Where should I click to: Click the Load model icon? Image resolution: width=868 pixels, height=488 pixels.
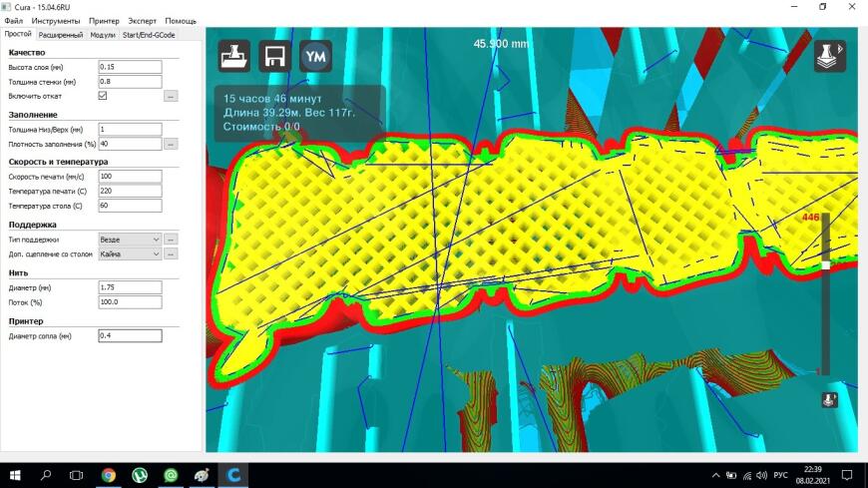click(x=234, y=56)
